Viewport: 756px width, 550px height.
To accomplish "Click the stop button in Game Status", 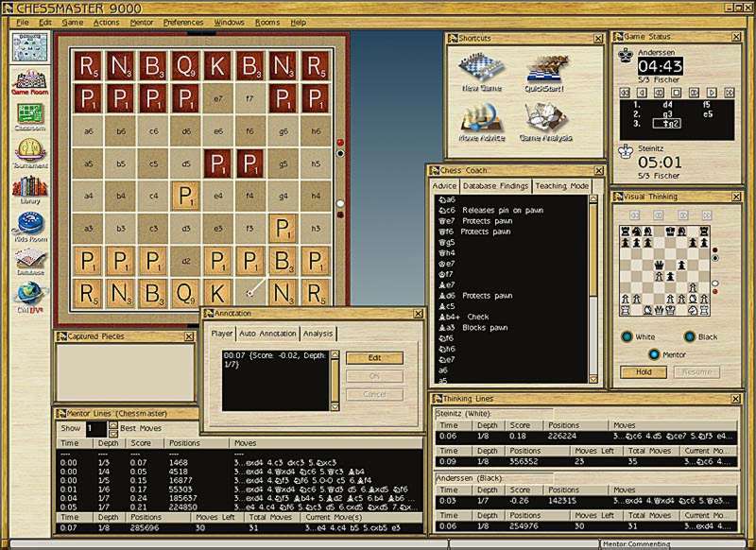I will tap(677, 92).
